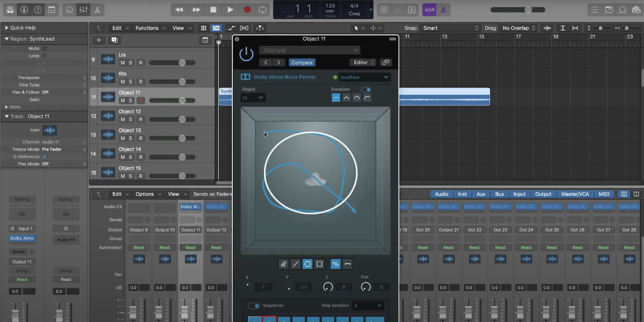Turn off the Sequencer toggle

pos(254,305)
